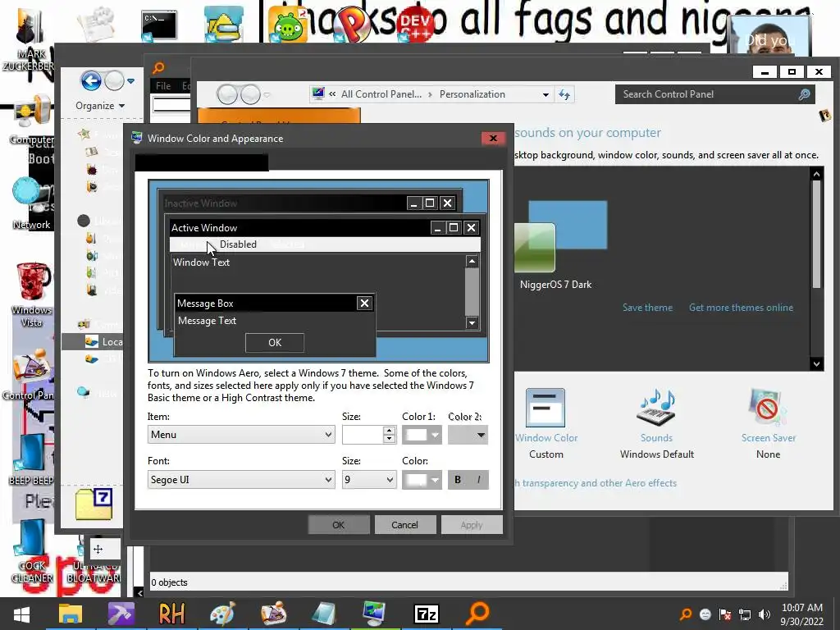Open the large orange magnifier taskbar app
Viewport: 840px width, 630px height.
coord(477,614)
